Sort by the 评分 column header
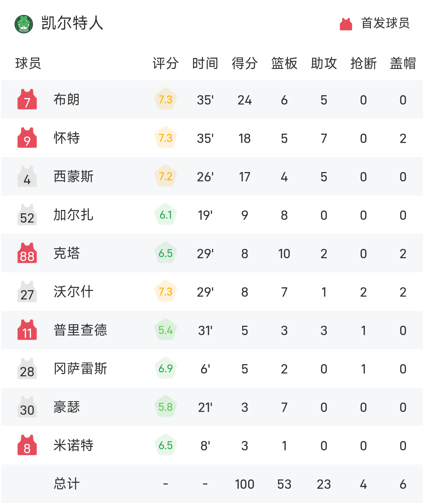Image resolution: width=424 pixels, height=504 pixels. point(166,63)
